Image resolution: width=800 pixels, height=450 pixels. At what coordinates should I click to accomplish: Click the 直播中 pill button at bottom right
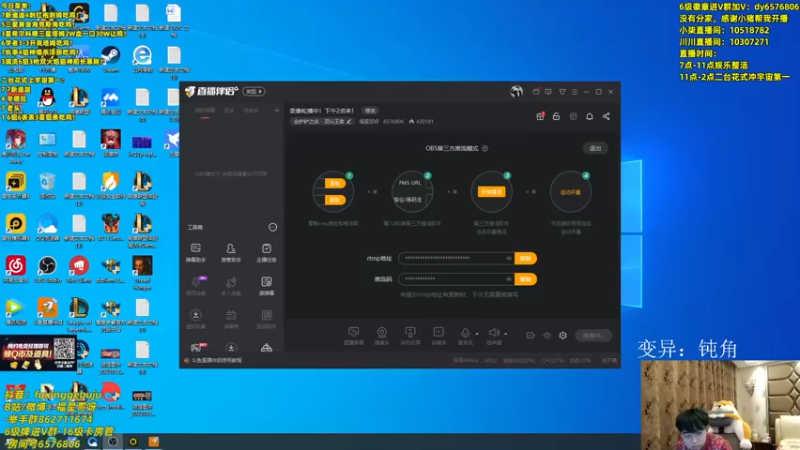(593, 335)
